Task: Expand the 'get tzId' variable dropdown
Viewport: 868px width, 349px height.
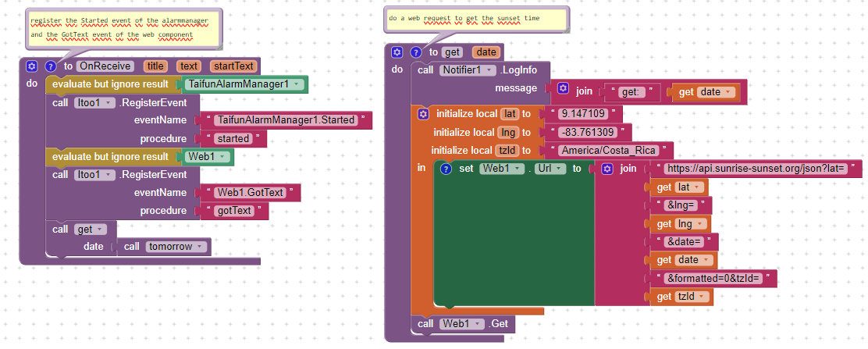Action: (705, 297)
